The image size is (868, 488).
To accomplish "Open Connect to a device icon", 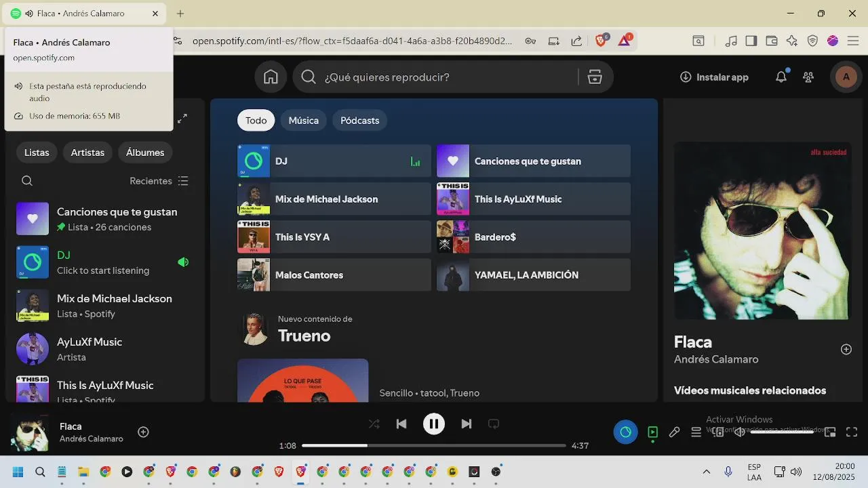I will [718, 432].
